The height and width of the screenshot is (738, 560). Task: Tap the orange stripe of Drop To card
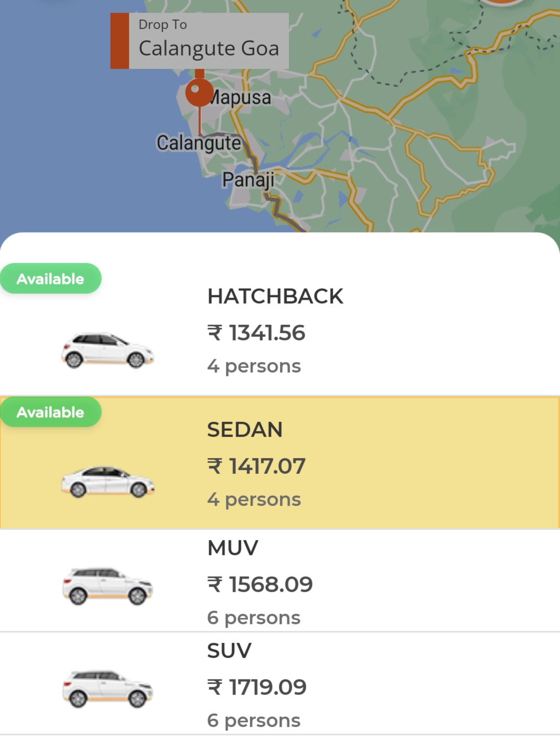120,41
